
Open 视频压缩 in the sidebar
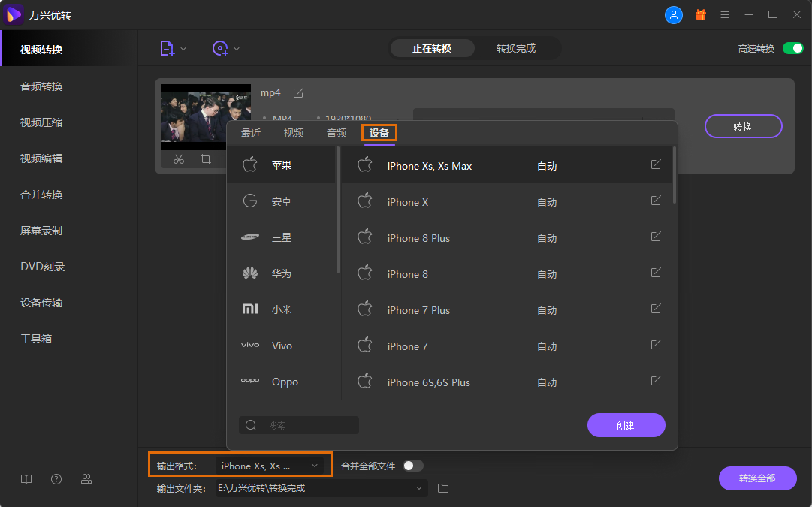(x=41, y=122)
